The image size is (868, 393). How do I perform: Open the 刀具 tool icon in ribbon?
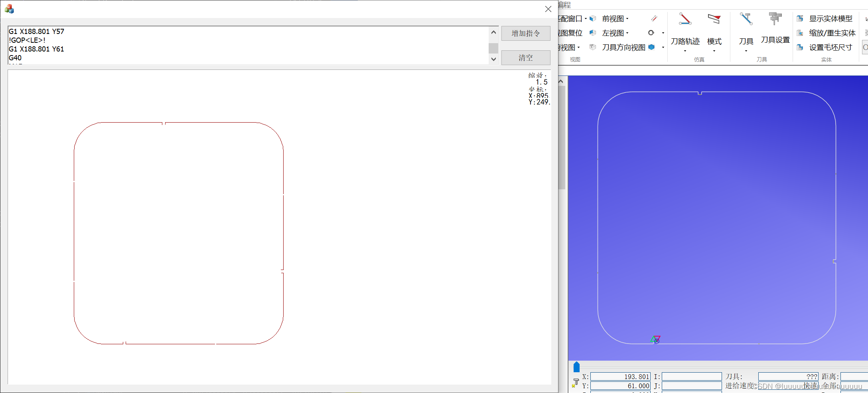(746, 19)
